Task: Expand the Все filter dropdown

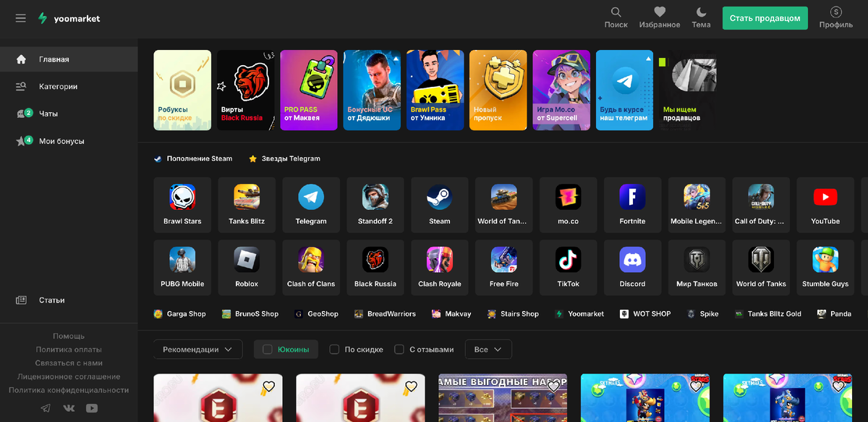Action: [488, 350]
